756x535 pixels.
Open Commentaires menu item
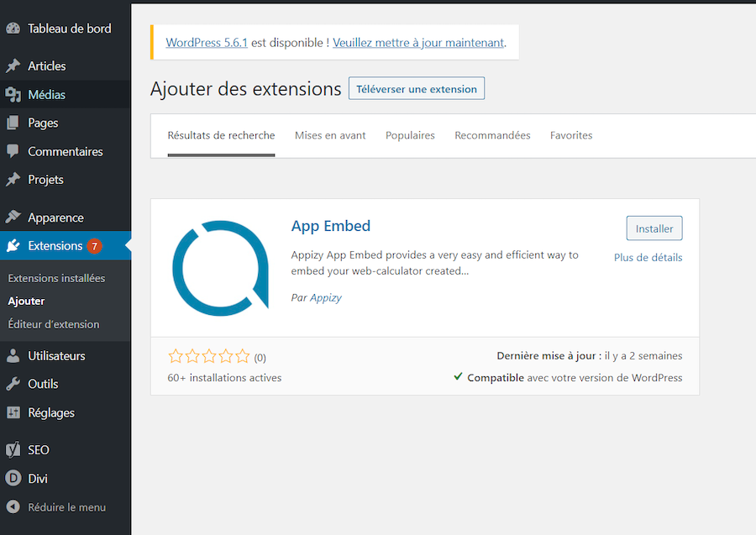click(x=65, y=151)
